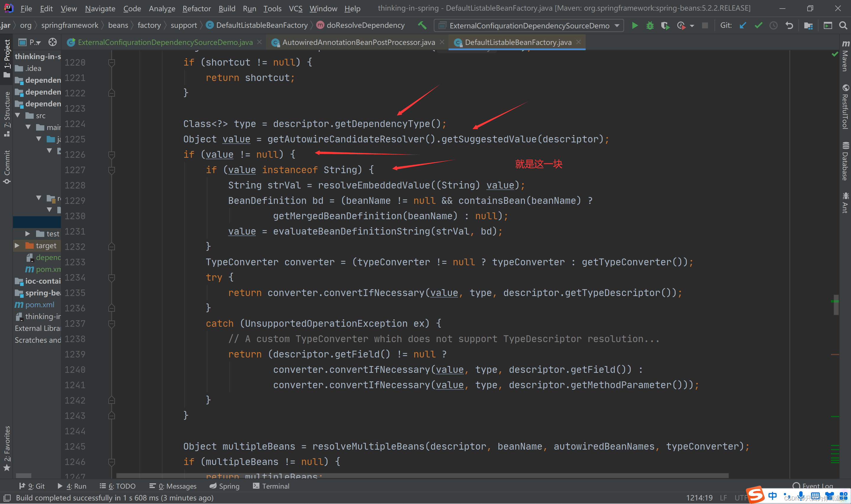Open the Terminal tool window
This screenshot has height=504, width=851.
[271, 486]
